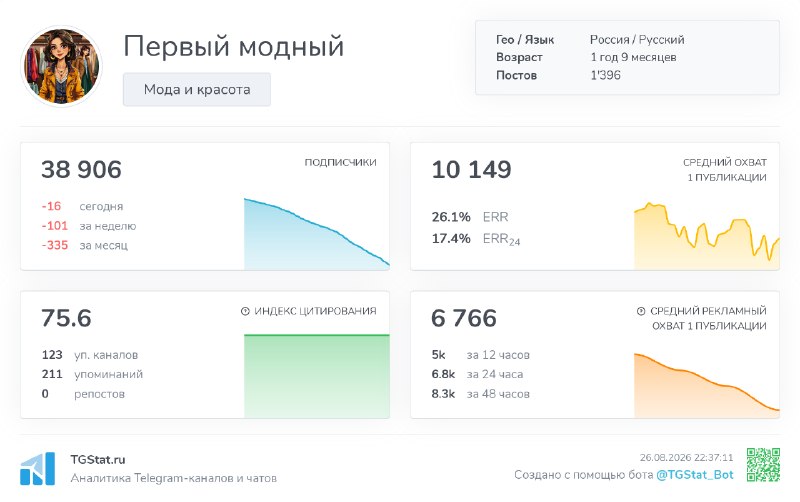Screen dimensions: 800x502
Task: Click the channel avatar image
Action: [x=62, y=66]
